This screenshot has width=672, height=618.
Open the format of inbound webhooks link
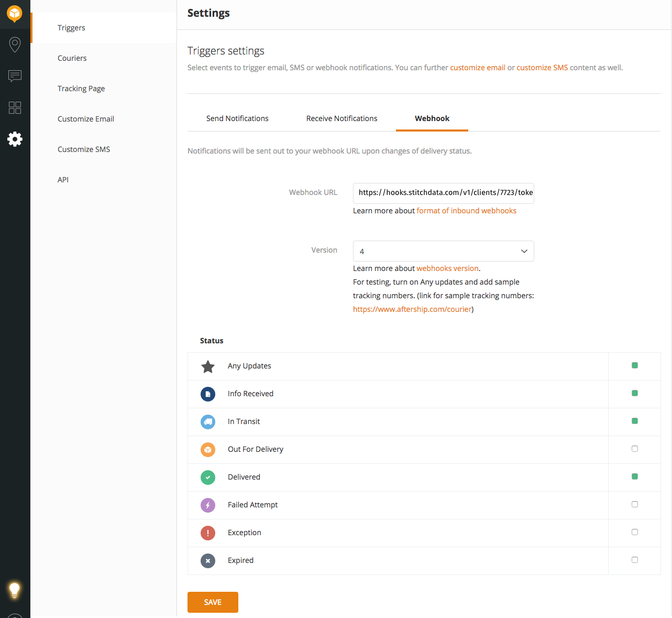click(466, 210)
